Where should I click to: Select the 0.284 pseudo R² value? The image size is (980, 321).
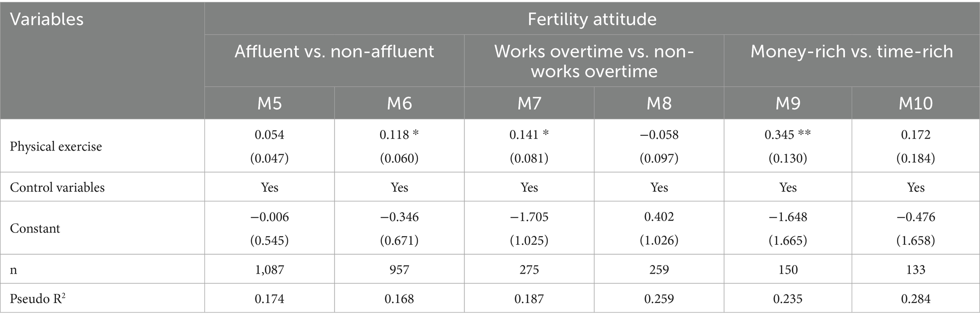pos(916,299)
